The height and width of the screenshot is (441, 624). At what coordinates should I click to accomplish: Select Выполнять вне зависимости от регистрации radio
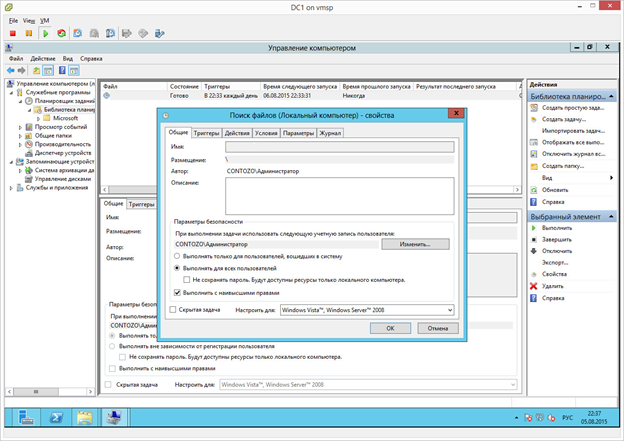[112, 346]
